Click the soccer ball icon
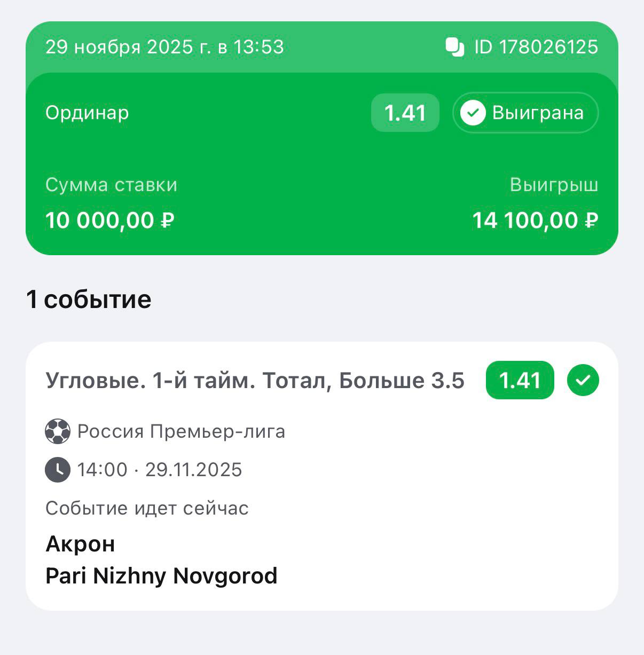This screenshot has height=655, width=644. tap(58, 431)
